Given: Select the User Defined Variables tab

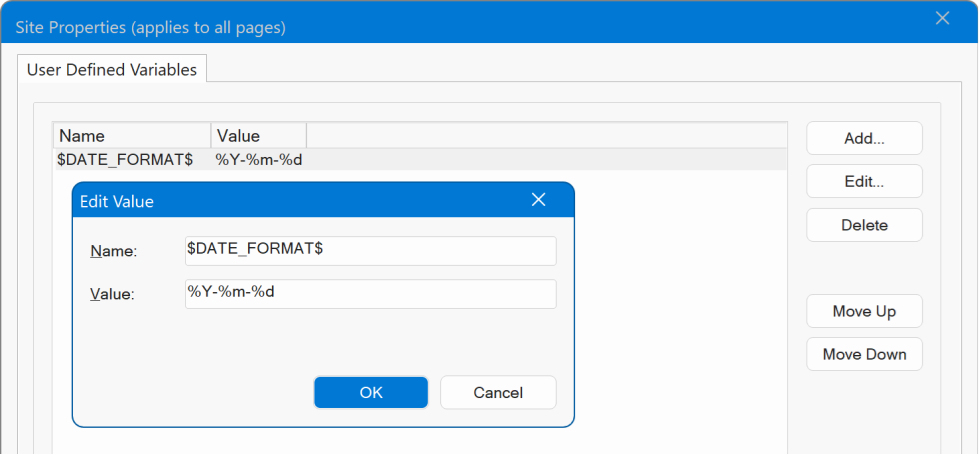Looking at the screenshot, I should coord(112,69).
